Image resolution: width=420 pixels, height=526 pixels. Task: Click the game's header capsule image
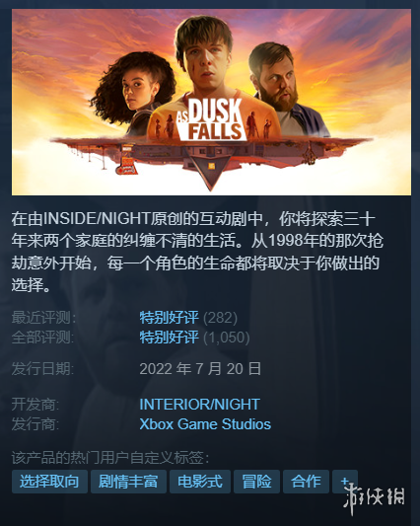pos(211,102)
